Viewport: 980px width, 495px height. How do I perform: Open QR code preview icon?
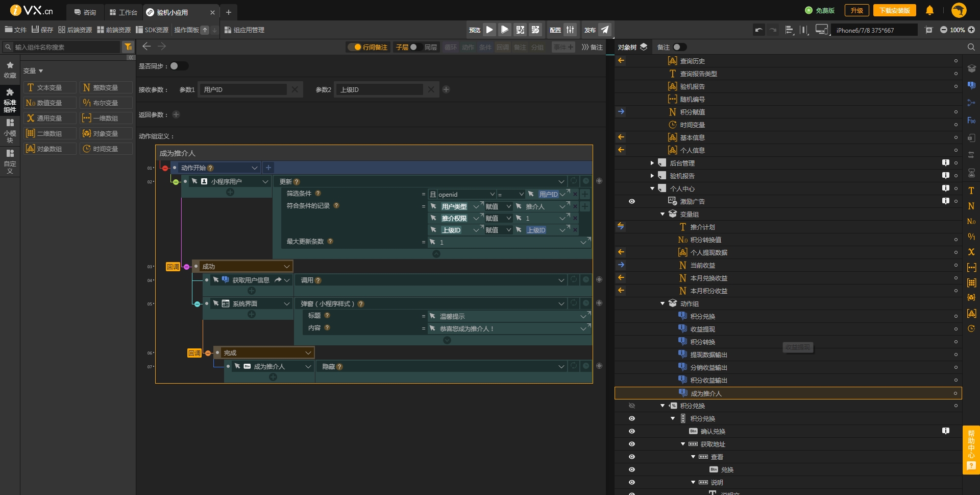pyautogui.click(x=520, y=30)
